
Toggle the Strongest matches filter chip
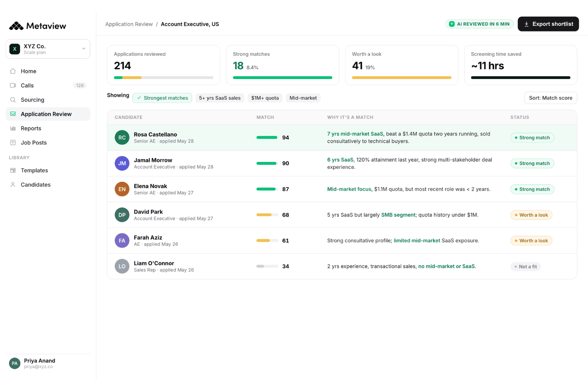point(162,98)
